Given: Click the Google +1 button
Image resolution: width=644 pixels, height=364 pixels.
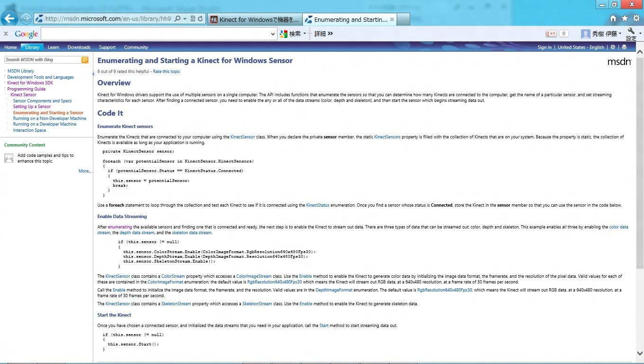Looking at the screenshot, I should pos(551,34).
